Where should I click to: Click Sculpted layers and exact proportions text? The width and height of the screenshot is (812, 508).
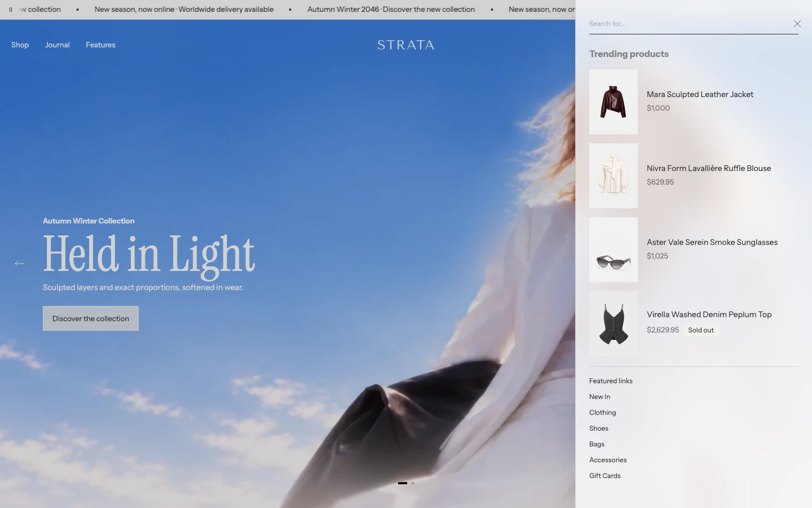click(143, 287)
